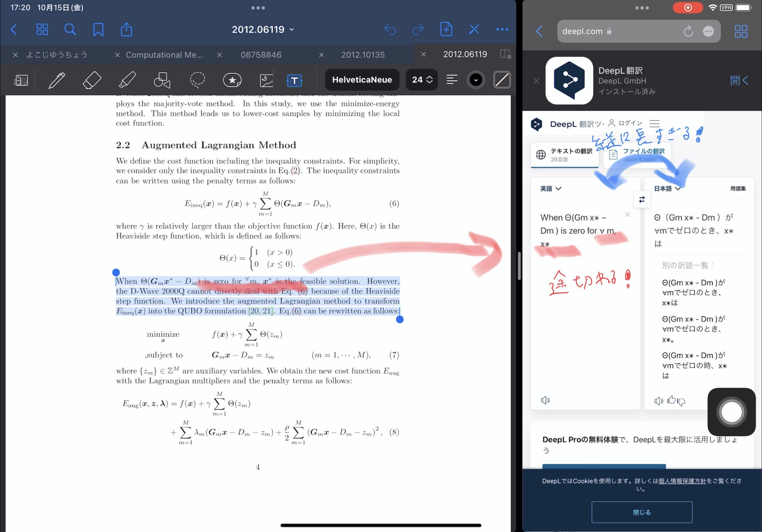Screen dimensions: 762x532
Task: Open black text color swatch
Action: pyautogui.click(x=475, y=80)
